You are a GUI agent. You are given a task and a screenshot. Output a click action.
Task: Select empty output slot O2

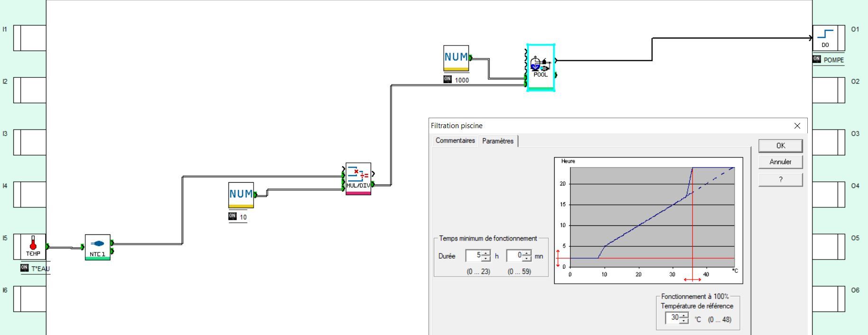point(829,90)
